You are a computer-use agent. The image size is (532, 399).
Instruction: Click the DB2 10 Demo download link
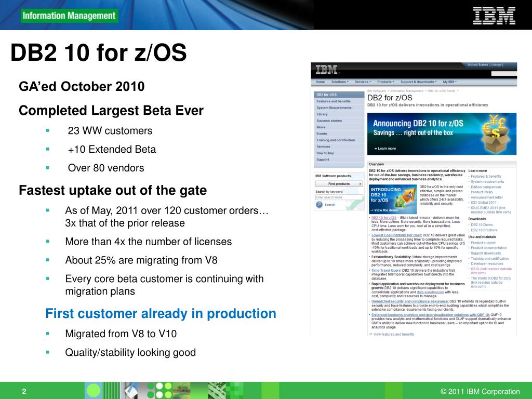coord(482,224)
